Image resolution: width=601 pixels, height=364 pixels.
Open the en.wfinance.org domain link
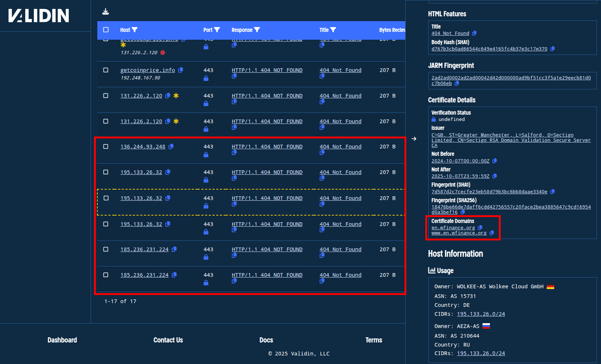(453, 227)
